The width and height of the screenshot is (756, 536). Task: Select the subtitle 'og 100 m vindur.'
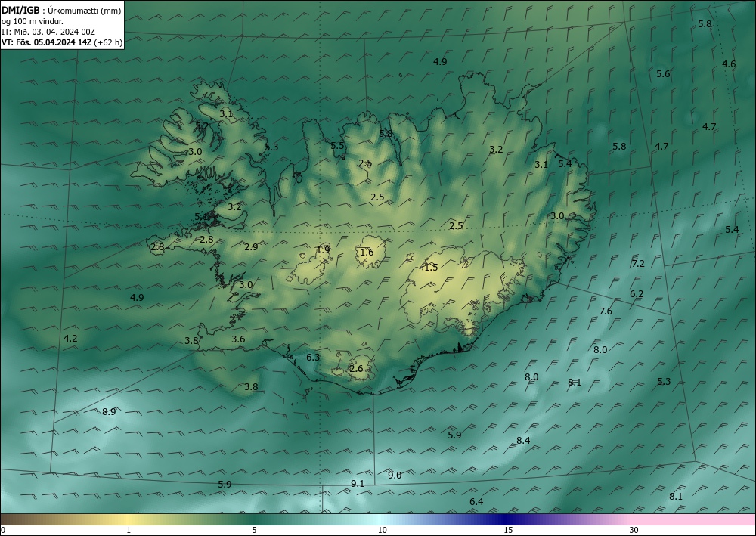33,21
